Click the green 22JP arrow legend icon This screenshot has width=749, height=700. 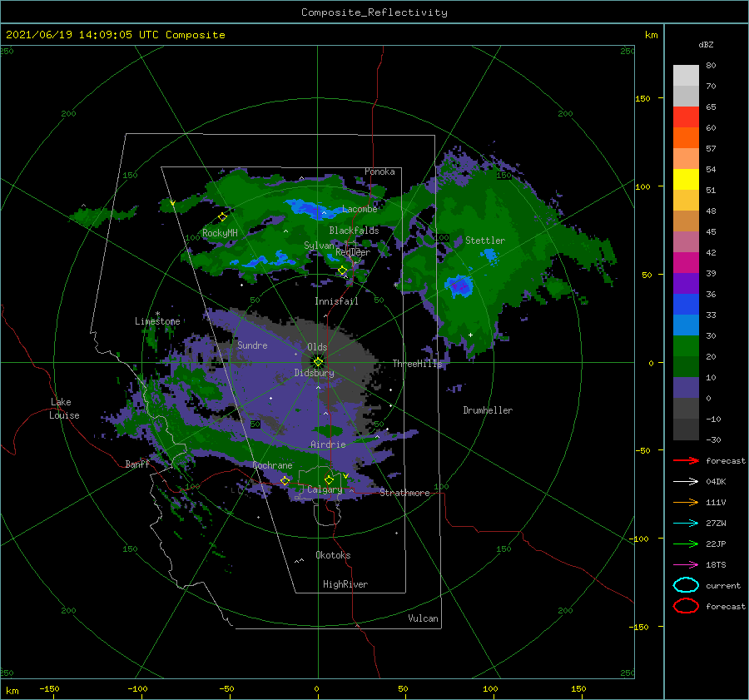(686, 544)
